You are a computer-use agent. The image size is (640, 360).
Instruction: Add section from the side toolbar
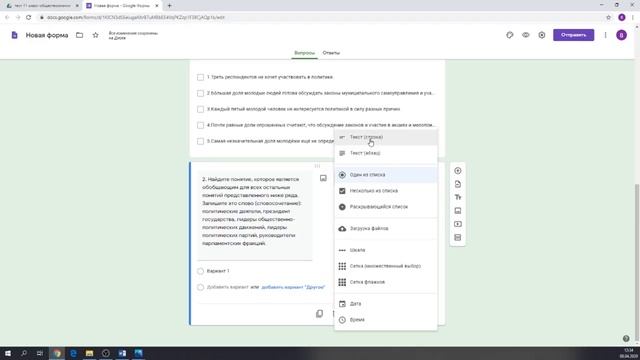tap(458, 238)
